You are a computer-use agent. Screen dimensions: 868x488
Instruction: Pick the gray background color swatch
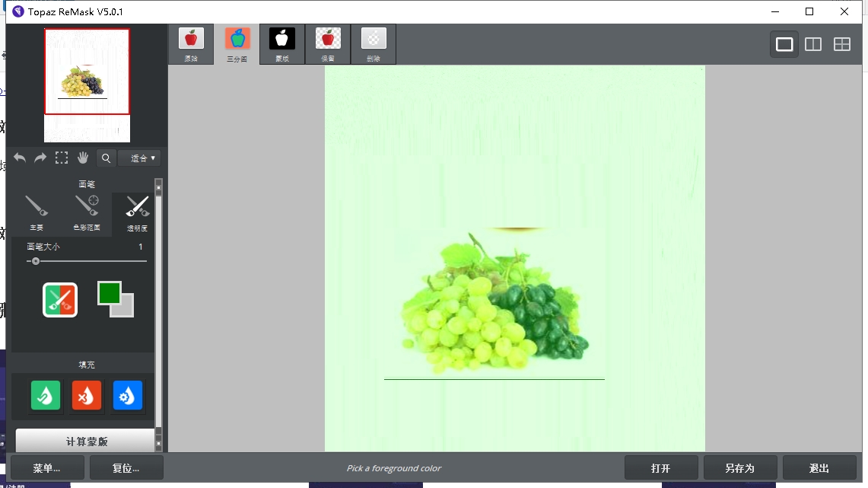tap(125, 309)
